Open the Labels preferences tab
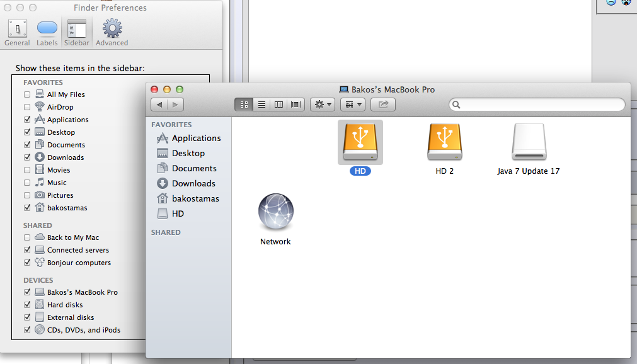637x364 pixels. pyautogui.click(x=47, y=33)
